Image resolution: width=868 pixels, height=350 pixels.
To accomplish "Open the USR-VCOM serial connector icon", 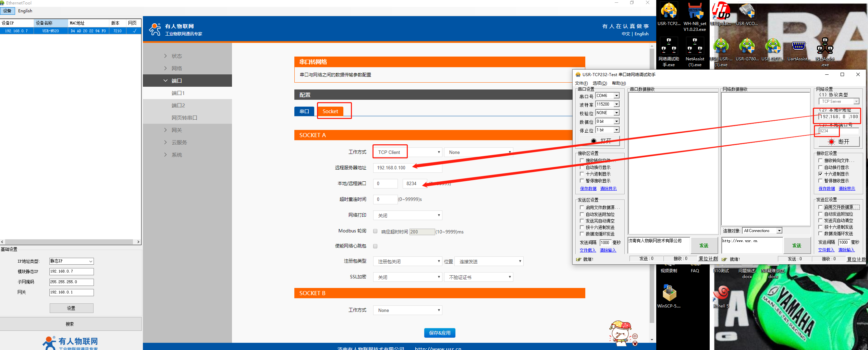I will pos(747,12).
